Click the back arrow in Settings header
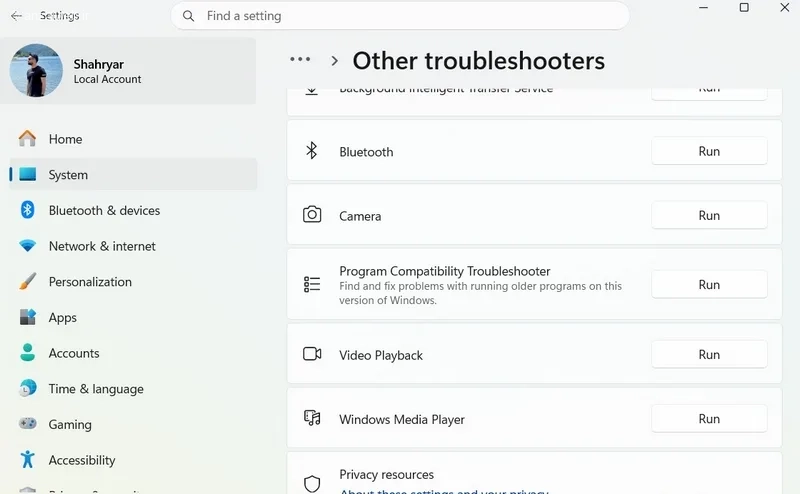The width and height of the screenshot is (800, 494). click(x=16, y=16)
